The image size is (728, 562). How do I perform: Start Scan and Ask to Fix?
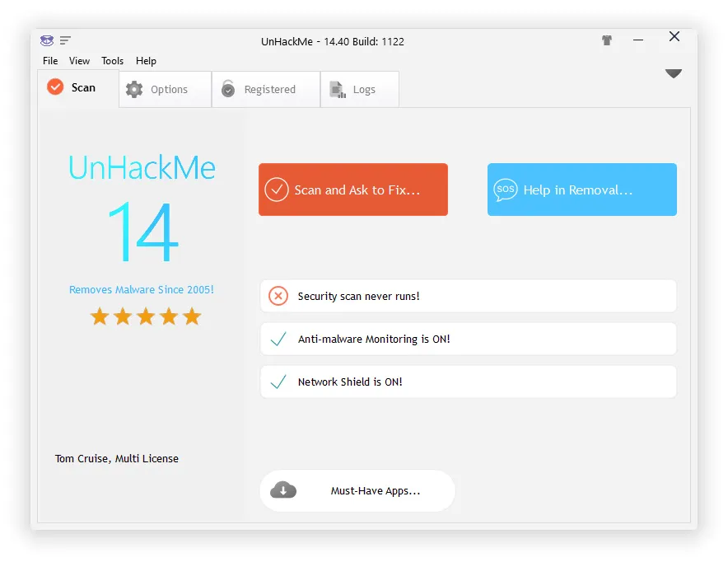(x=353, y=190)
